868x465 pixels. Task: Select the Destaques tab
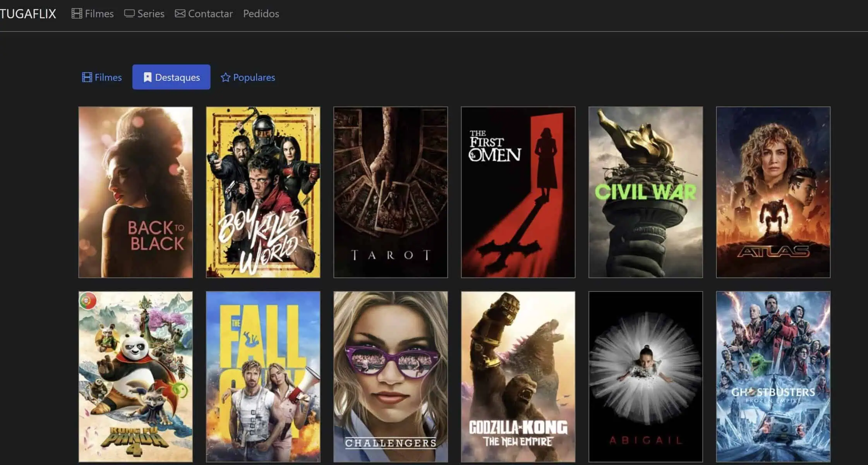[171, 77]
